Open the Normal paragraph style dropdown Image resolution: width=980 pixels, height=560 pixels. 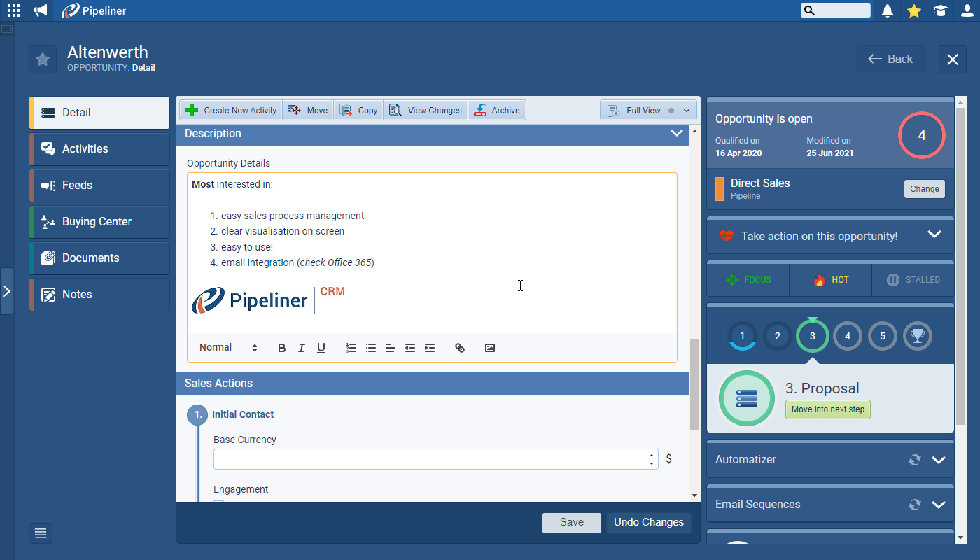click(224, 347)
